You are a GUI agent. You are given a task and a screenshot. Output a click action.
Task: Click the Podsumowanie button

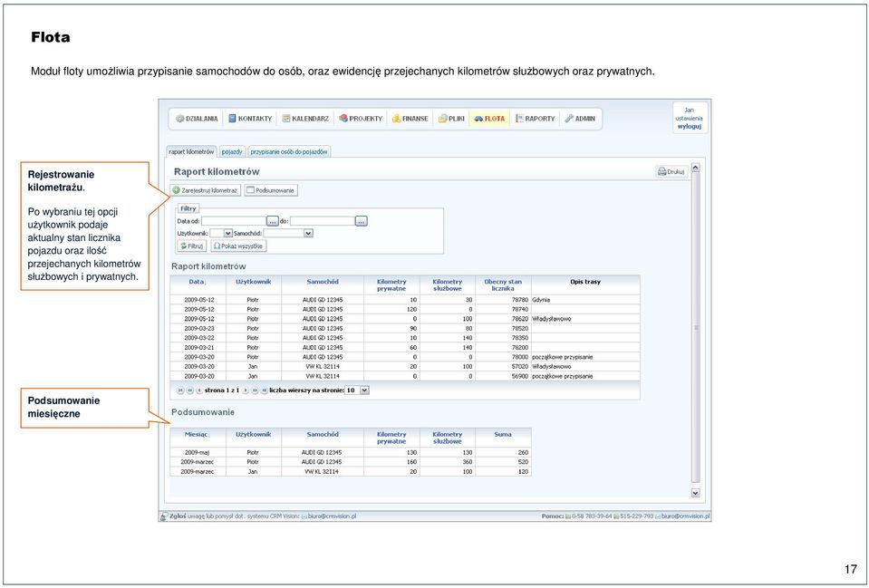coord(270,190)
